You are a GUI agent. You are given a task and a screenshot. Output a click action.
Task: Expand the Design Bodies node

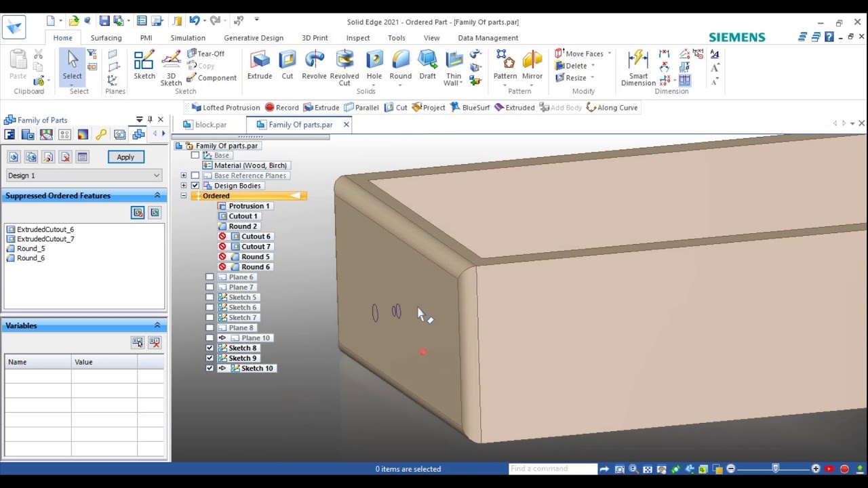[183, 186]
